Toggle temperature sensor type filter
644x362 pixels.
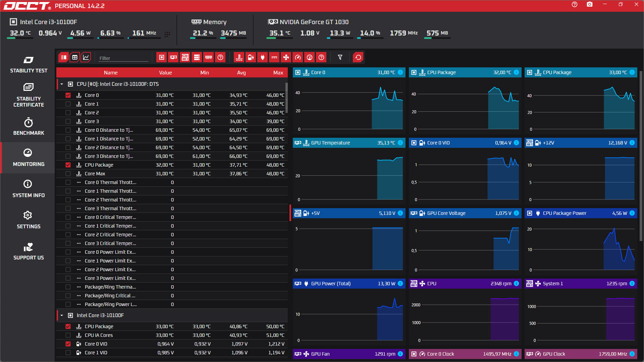[x=239, y=57]
